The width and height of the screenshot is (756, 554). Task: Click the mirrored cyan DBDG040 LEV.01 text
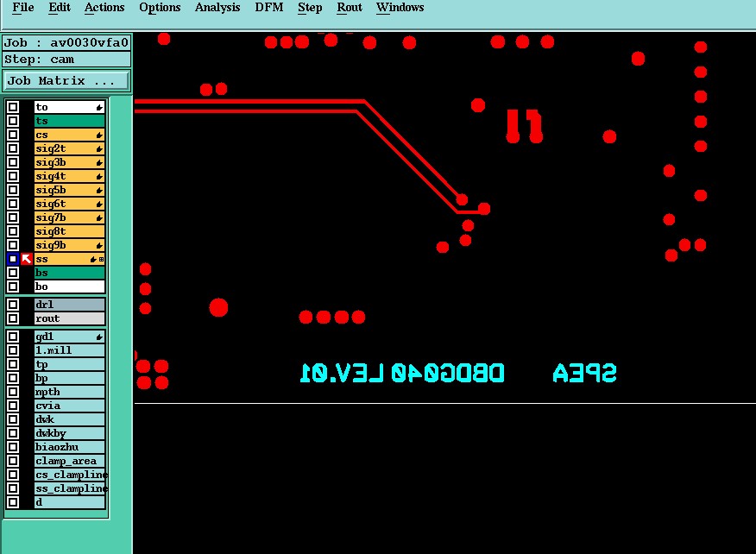point(402,373)
